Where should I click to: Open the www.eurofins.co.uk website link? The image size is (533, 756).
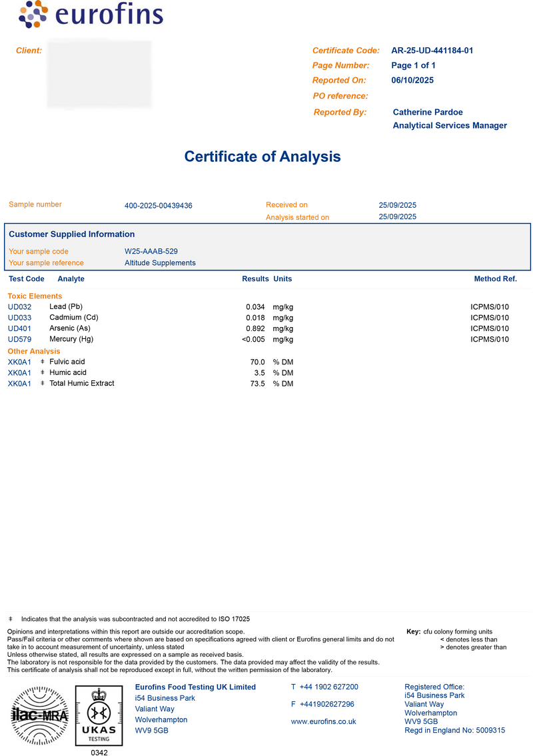323,721
